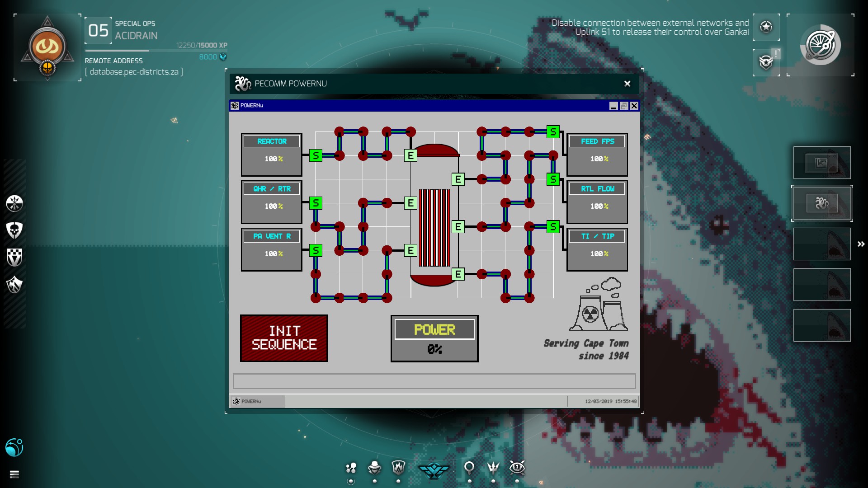Screen dimensions: 868x488
Task: Select the trident icon in bottom dock
Action: pyautogui.click(x=493, y=468)
